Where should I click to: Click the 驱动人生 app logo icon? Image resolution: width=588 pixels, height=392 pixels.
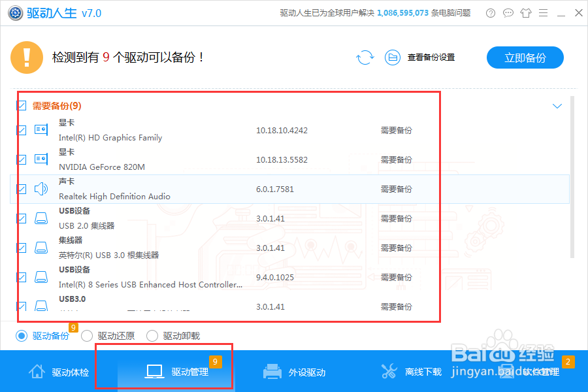[x=16, y=13]
